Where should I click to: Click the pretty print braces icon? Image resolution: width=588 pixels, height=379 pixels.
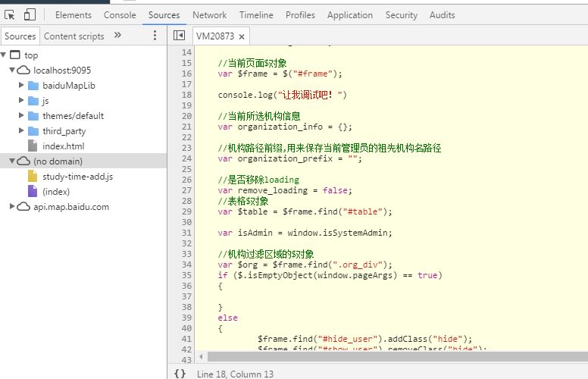pos(180,373)
